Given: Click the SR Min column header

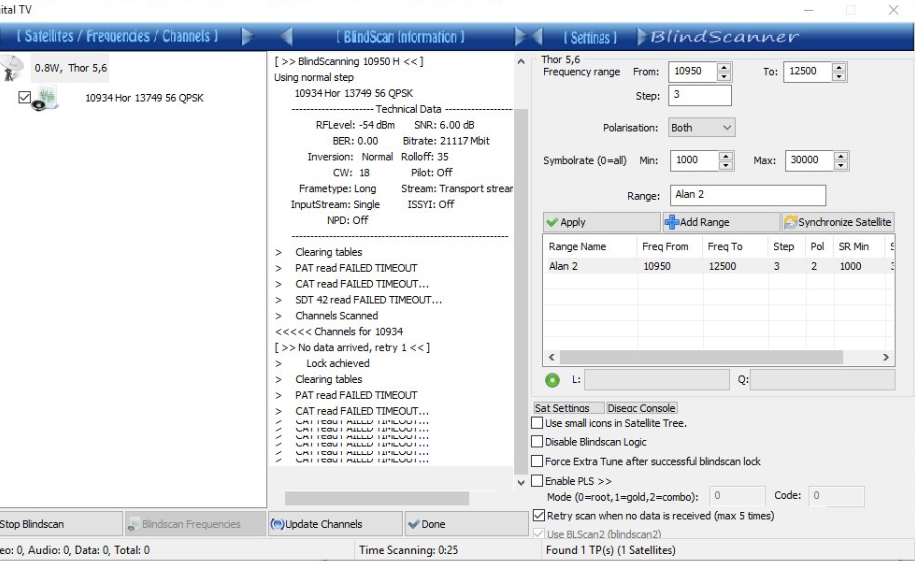Looking at the screenshot, I should point(858,246).
